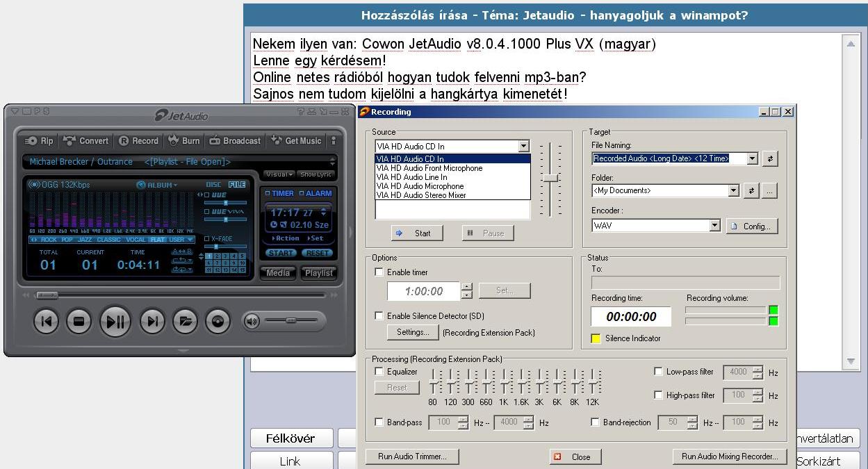This screenshot has width=868, height=469.
Task: Select VIA HD Audio Line In source
Action: pos(452,177)
